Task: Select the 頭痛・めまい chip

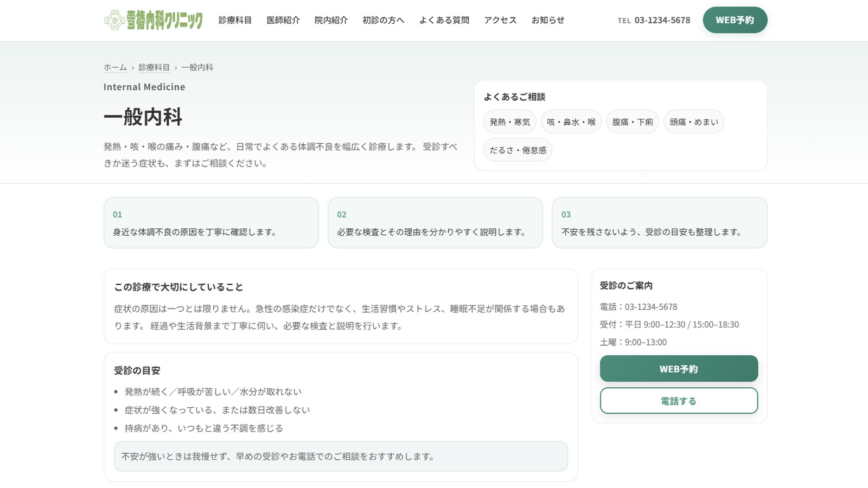Action: [693, 122]
